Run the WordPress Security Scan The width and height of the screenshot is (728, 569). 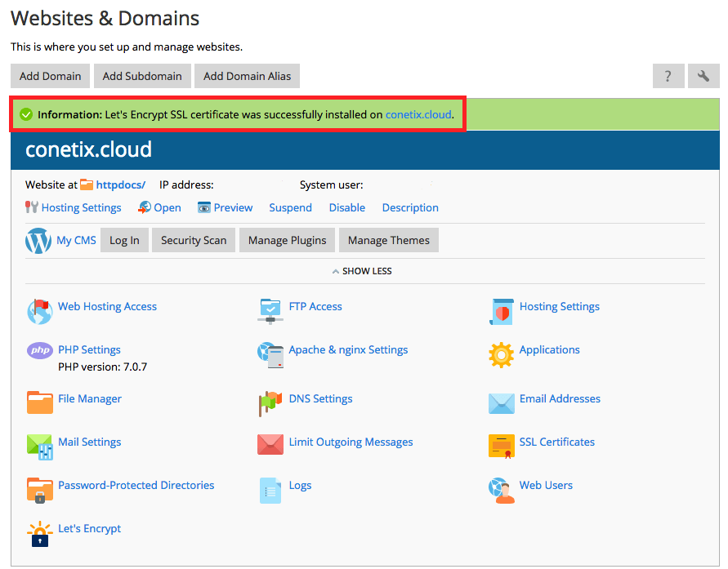[194, 240]
